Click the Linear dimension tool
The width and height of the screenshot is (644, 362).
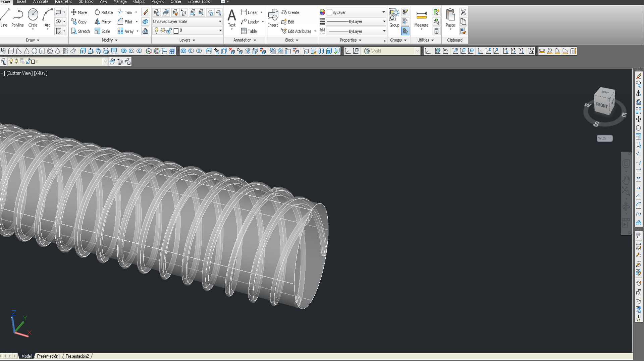(x=249, y=12)
